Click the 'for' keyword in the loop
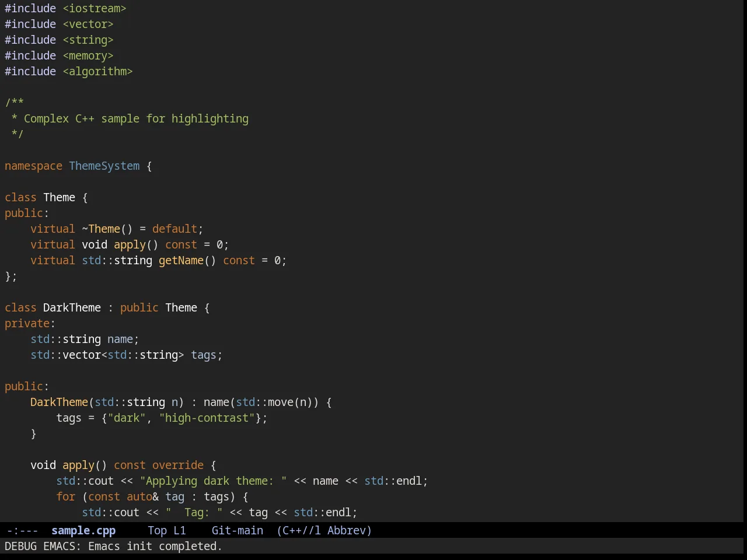 pos(65,496)
